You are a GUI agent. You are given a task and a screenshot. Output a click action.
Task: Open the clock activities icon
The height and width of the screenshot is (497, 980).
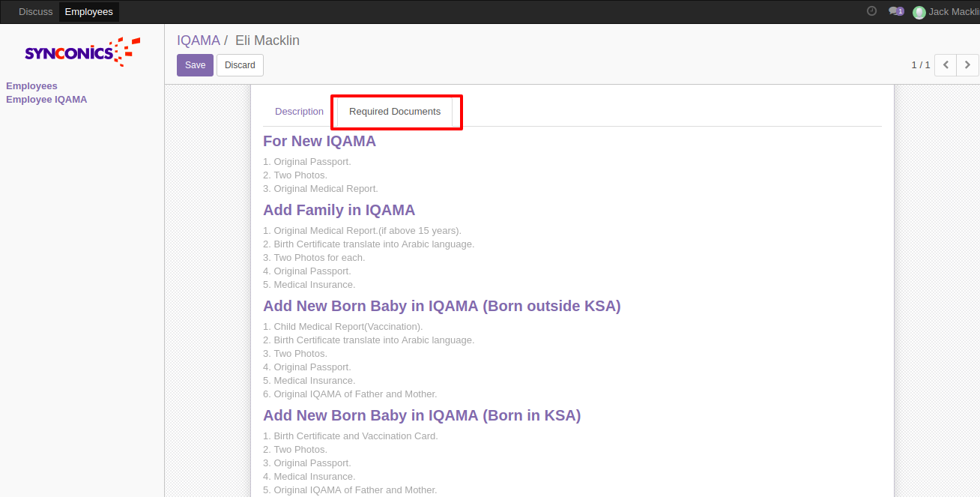(x=871, y=11)
